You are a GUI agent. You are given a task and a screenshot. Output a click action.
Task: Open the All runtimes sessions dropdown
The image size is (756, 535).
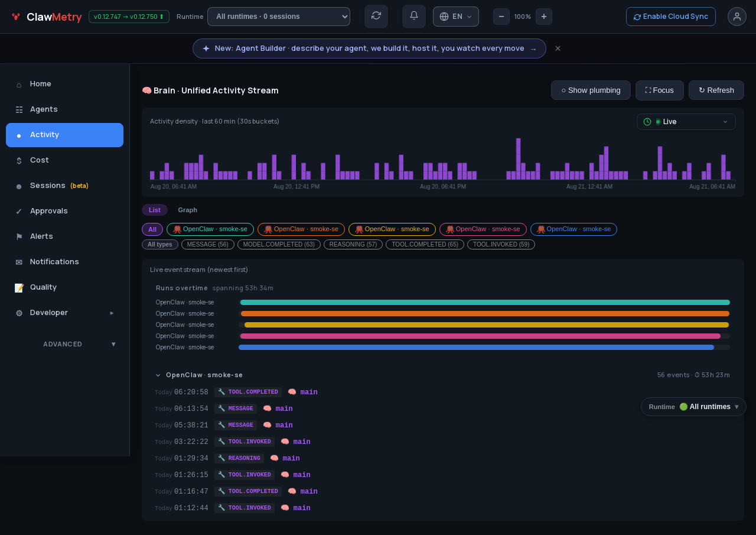tap(279, 17)
